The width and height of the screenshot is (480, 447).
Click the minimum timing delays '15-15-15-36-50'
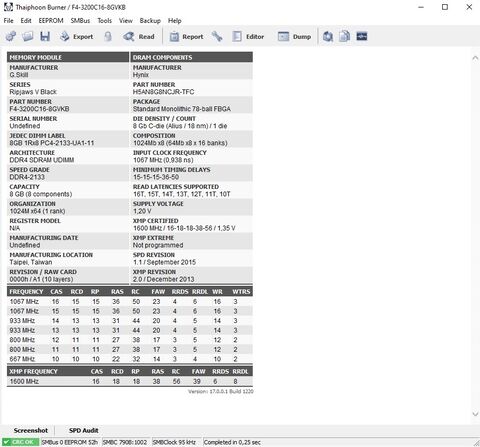click(x=156, y=177)
